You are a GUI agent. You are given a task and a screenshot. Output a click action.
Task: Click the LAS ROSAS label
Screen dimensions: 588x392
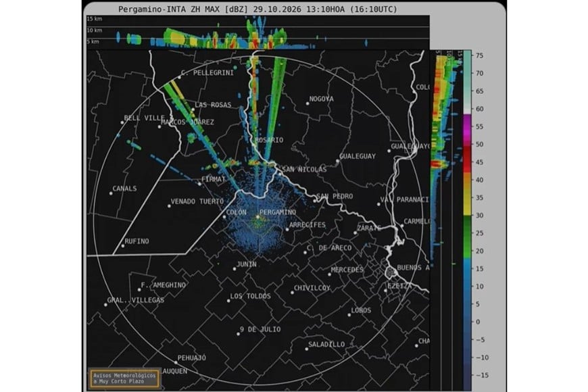(213, 105)
